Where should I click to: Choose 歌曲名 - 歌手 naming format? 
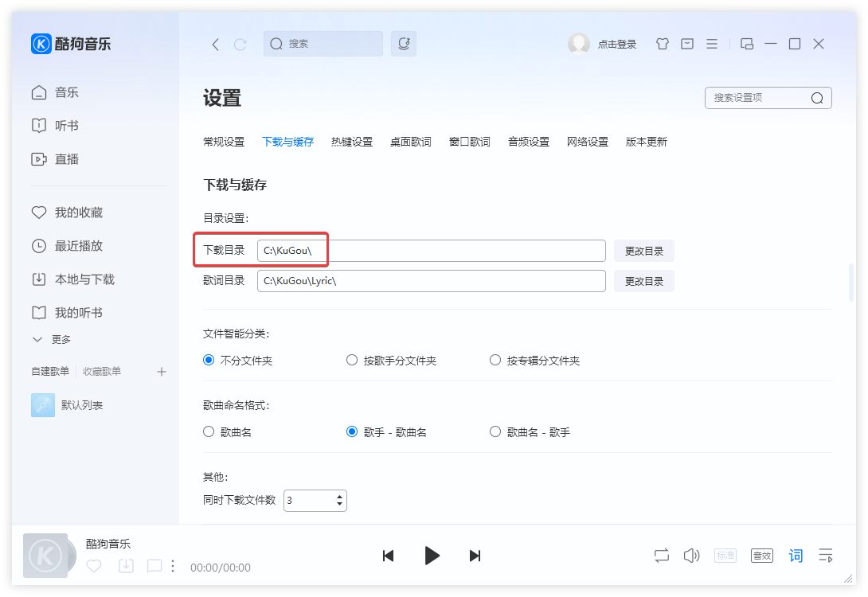point(495,431)
